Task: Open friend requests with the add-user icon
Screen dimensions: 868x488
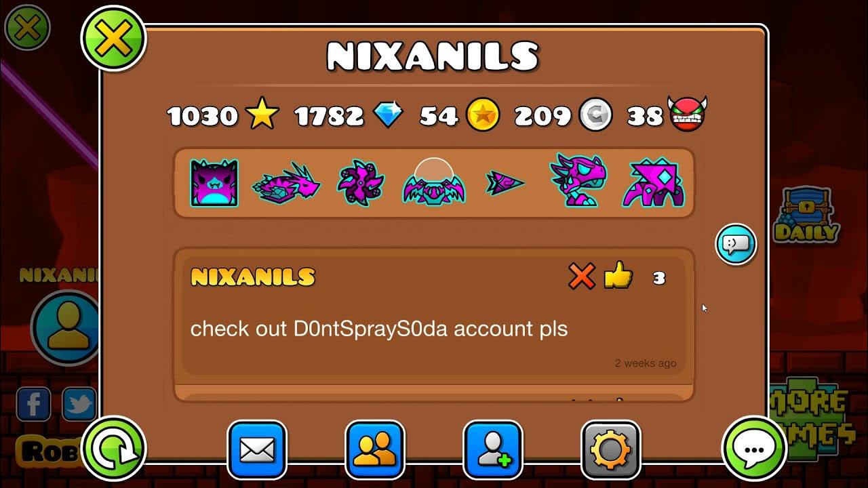Action: coord(493,449)
